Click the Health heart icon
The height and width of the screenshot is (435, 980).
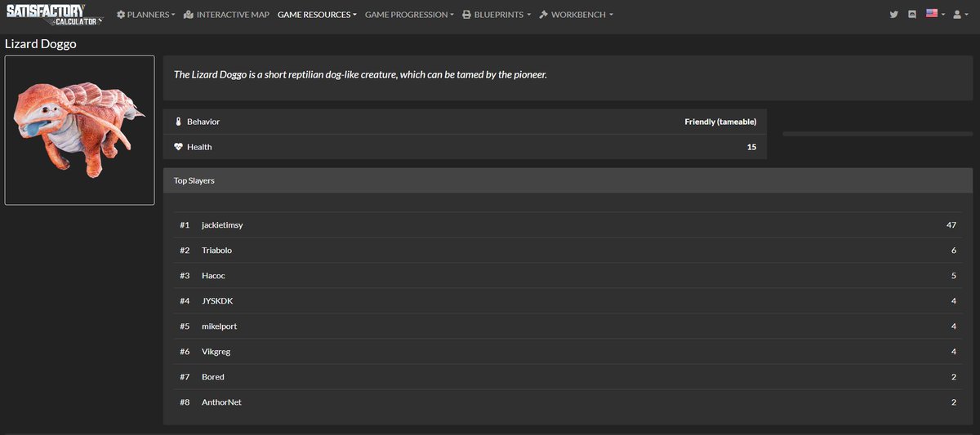click(179, 147)
